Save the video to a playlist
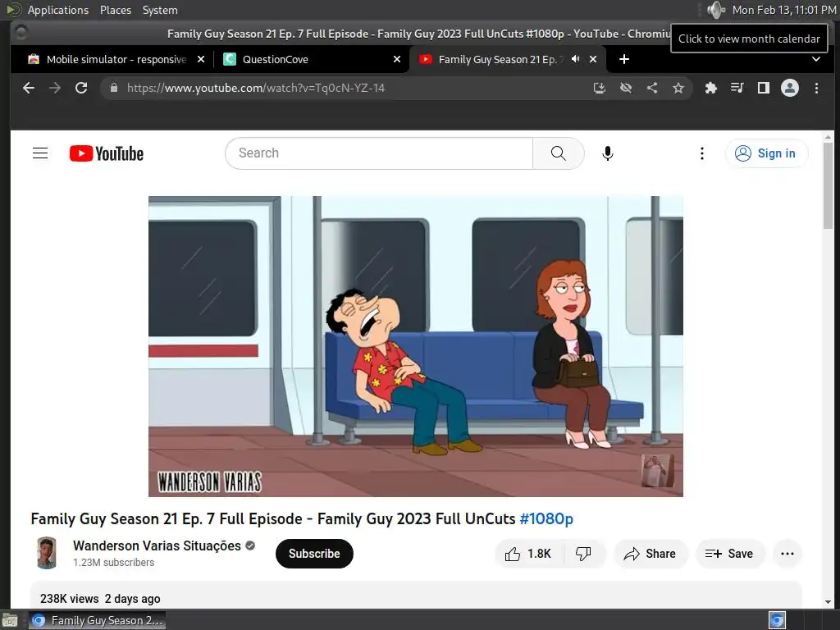This screenshot has height=630, width=840. pos(729,554)
